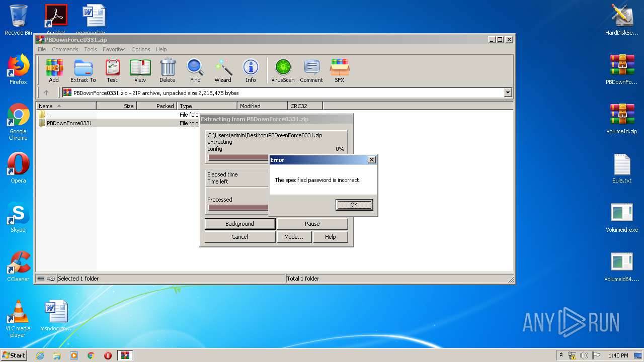Convert archive with SFX tool
Image resolution: width=644 pixels, height=362 pixels.
(340, 70)
